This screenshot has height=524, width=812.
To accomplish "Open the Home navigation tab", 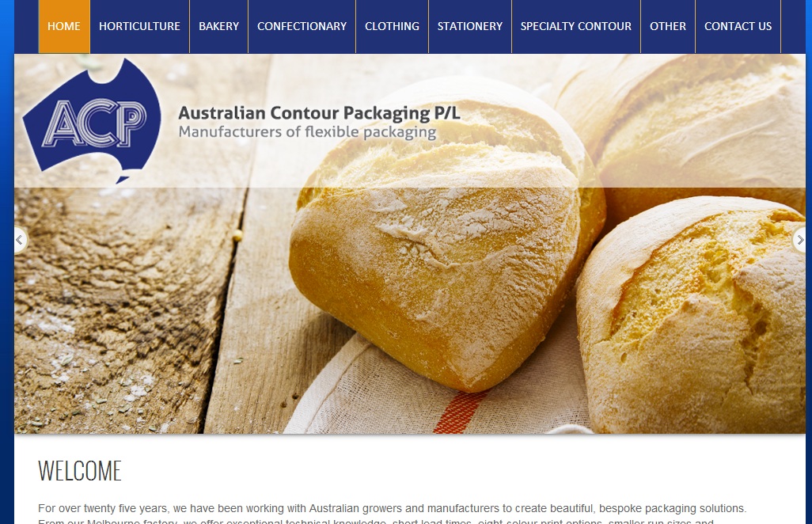I will 64,26.
